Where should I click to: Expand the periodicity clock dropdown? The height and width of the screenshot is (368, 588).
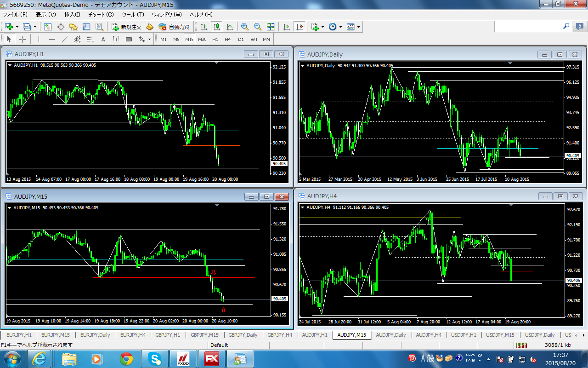click(x=340, y=27)
